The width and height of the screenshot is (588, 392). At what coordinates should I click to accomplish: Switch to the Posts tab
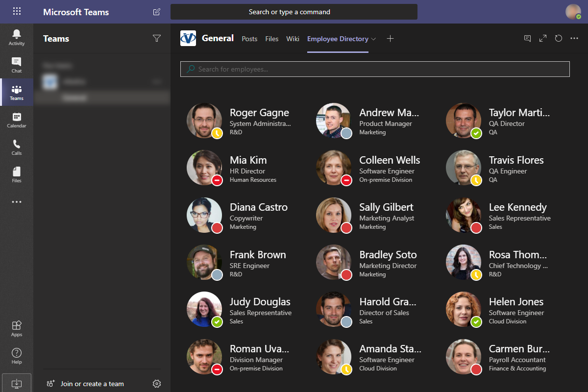pos(249,39)
